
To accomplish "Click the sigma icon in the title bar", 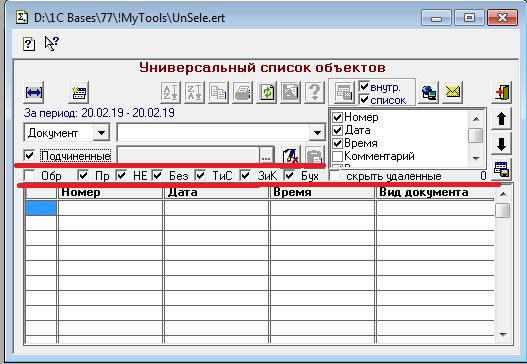I will click(23, 17).
